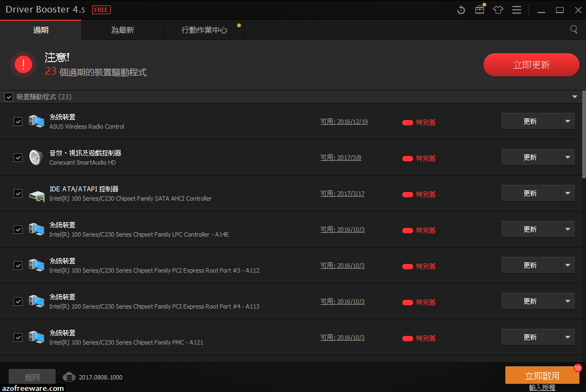This screenshot has height=392, width=586.
Task: Click database version text 2017.0808.1000
Action: (100, 377)
